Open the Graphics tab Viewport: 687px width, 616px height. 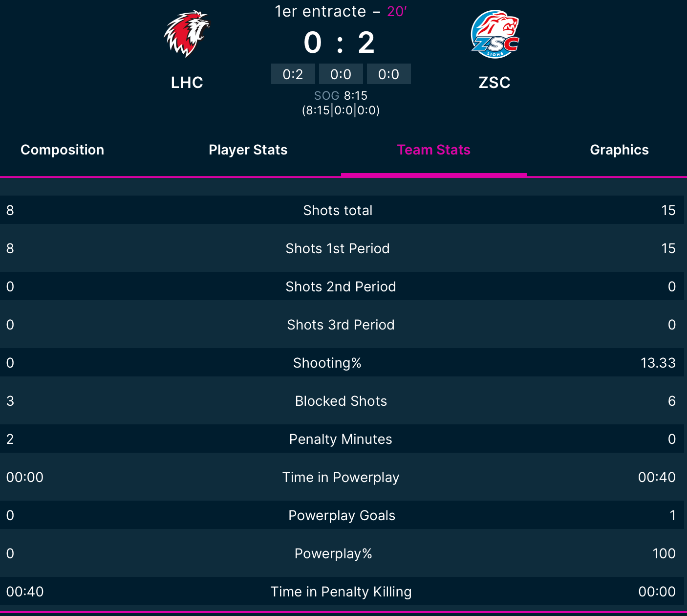tap(619, 150)
